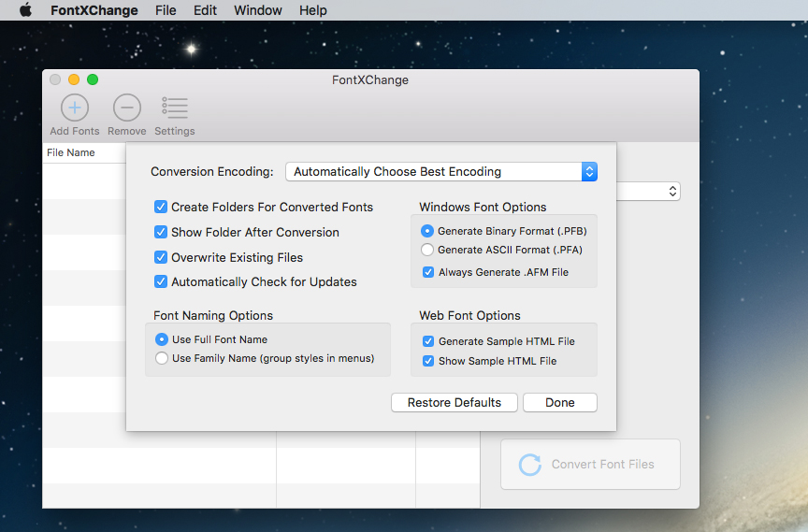This screenshot has height=532, width=808.
Task: Uncheck Always Generate .AFM File
Action: [428, 272]
